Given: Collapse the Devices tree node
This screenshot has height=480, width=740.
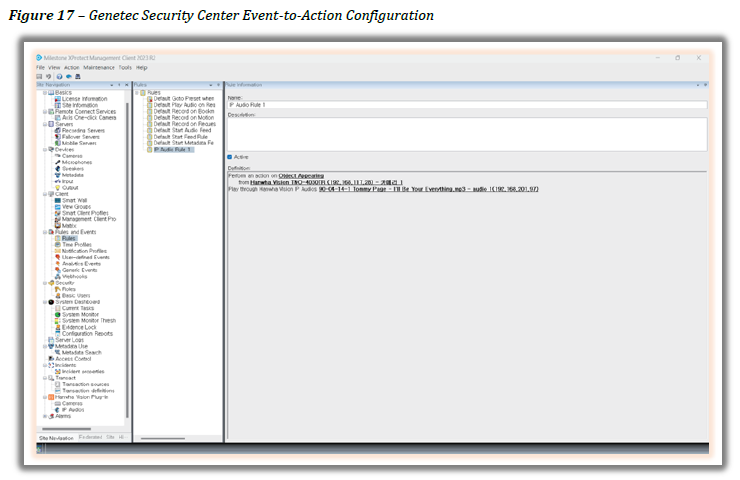Looking at the screenshot, I should [45, 149].
